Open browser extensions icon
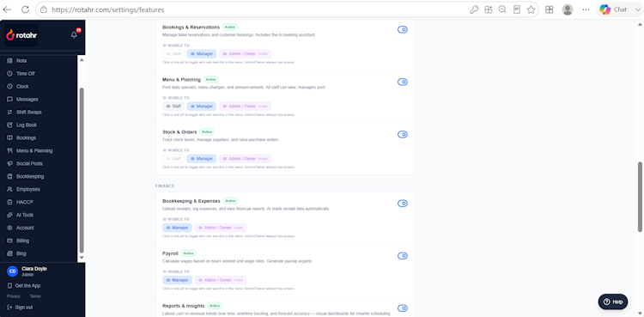The height and width of the screenshot is (317, 644). pos(488,9)
